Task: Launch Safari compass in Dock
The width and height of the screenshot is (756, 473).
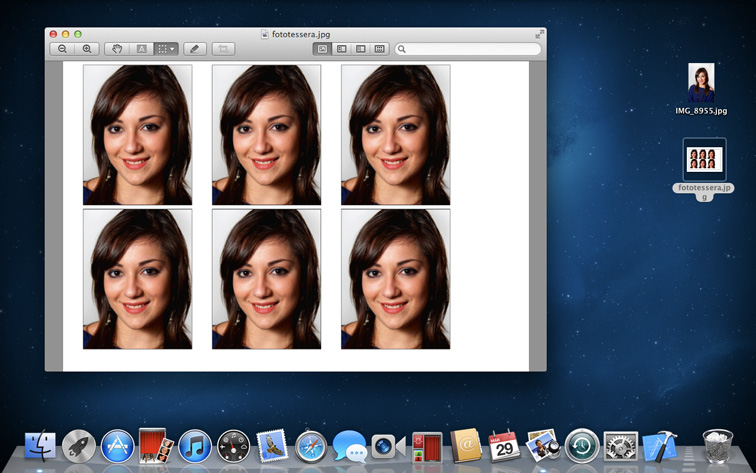Action: [x=311, y=446]
